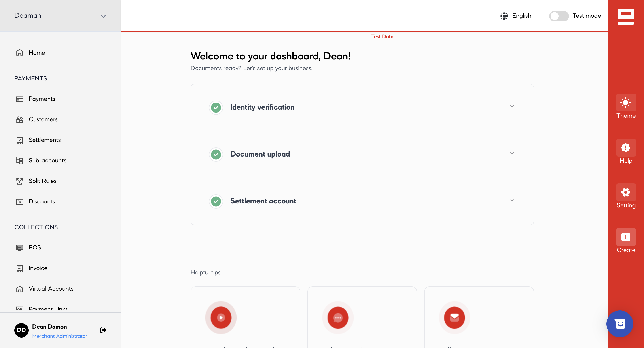644x348 pixels.
Task: Expand the Identity verification section
Action: pos(512,106)
